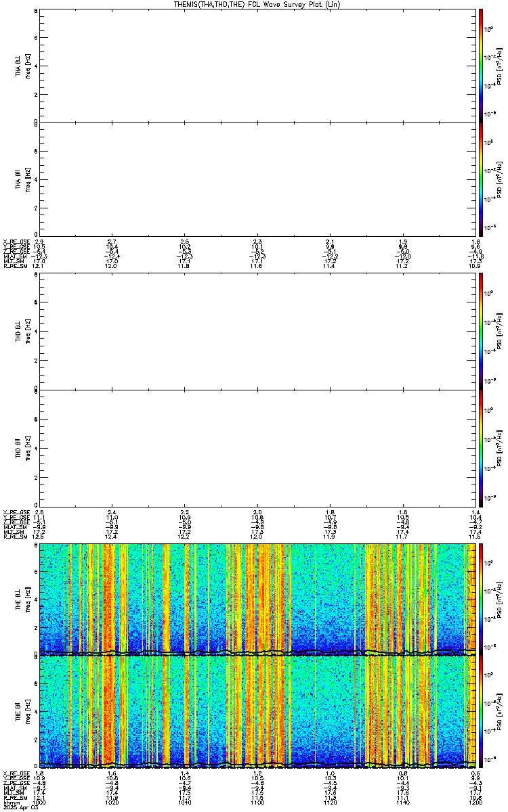Click the PSD [nT²/Hz] label beside THE B⊥ color bar
Screen dimensions: 508x812
500,598
